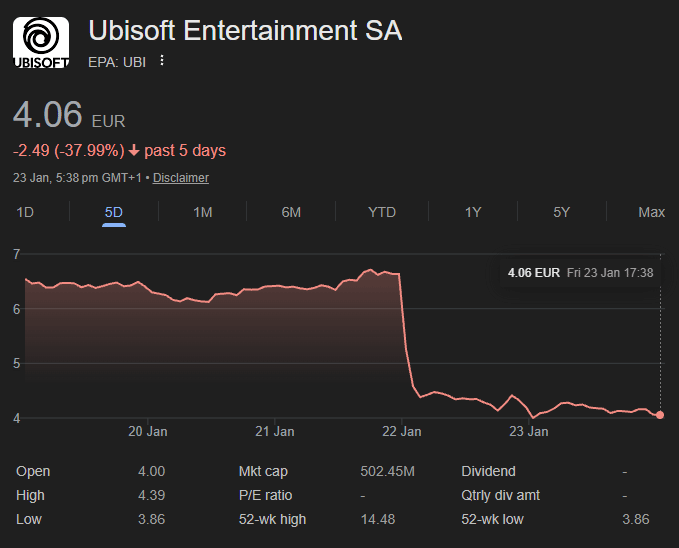The height and width of the screenshot is (548, 679).
Task: Switch to the 5Y range tab
Action: (x=561, y=212)
